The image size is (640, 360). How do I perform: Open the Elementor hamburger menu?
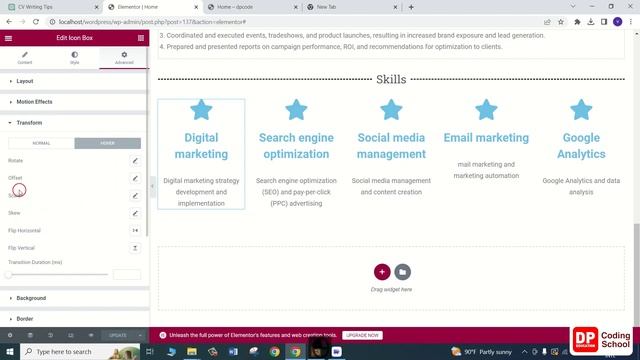pos(8,38)
